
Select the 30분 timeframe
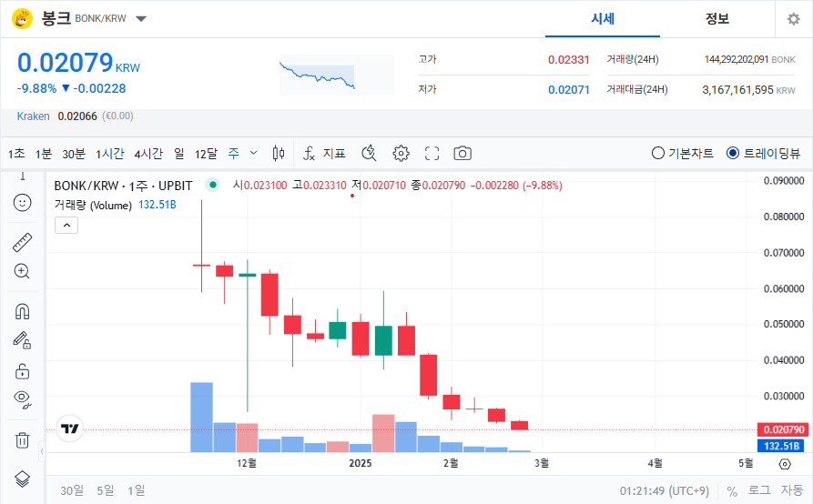click(74, 154)
